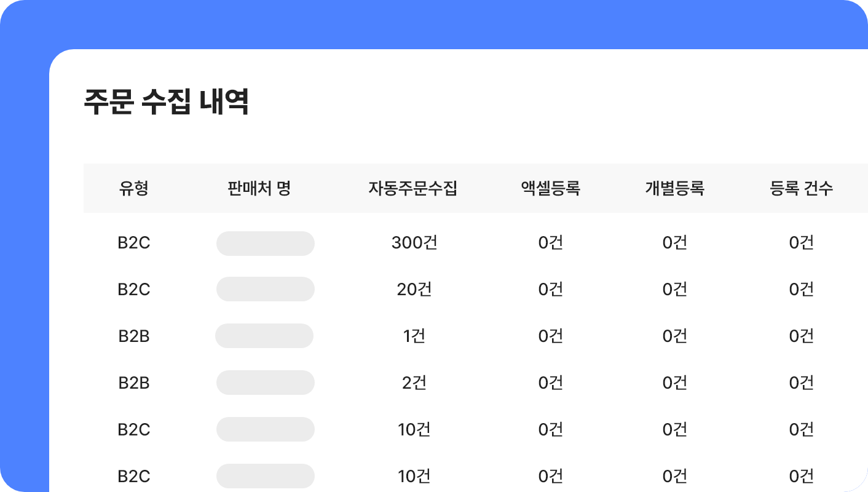Click the 주문 수집 내역 page title
This screenshot has width=868, height=492.
[x=166, y=102]
